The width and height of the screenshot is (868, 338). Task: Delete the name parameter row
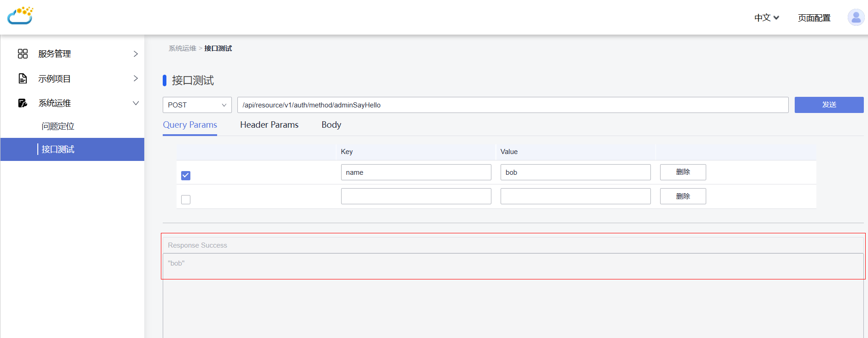click(683, 172)
